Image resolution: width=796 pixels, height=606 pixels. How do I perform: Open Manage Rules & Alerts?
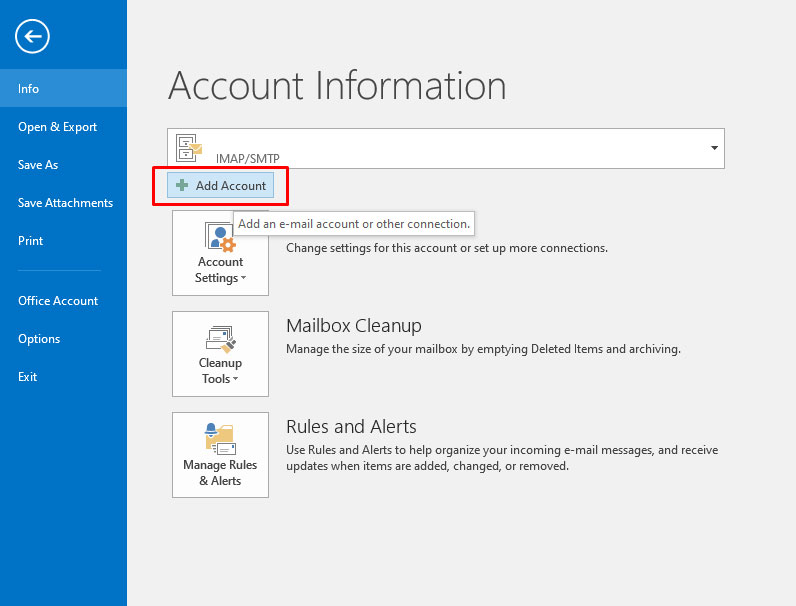point(220,455)
